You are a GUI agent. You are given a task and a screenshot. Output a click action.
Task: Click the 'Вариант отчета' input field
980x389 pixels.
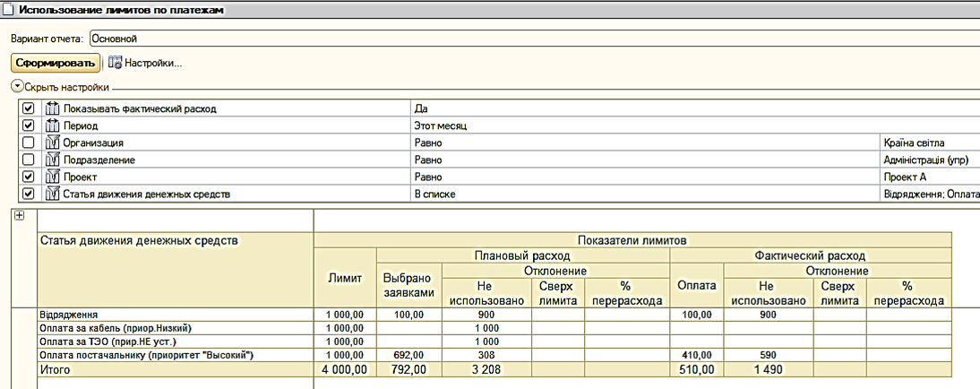[x=529, y=39]
